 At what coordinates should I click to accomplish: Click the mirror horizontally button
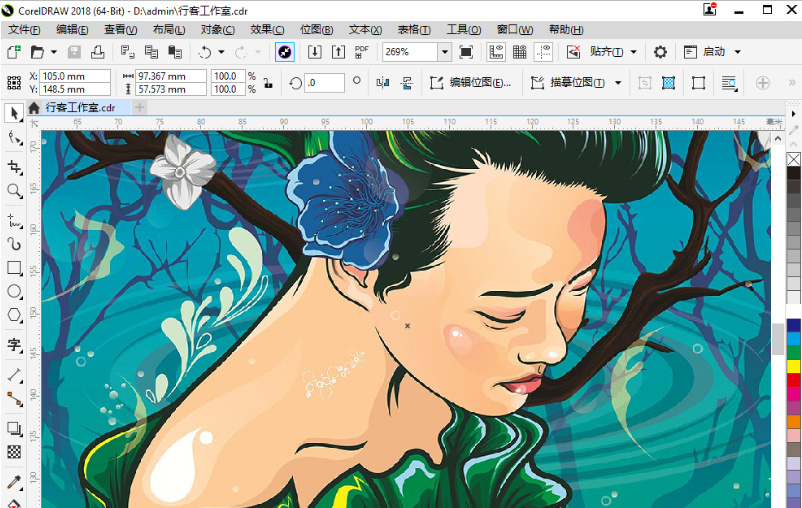click(383, 82)
